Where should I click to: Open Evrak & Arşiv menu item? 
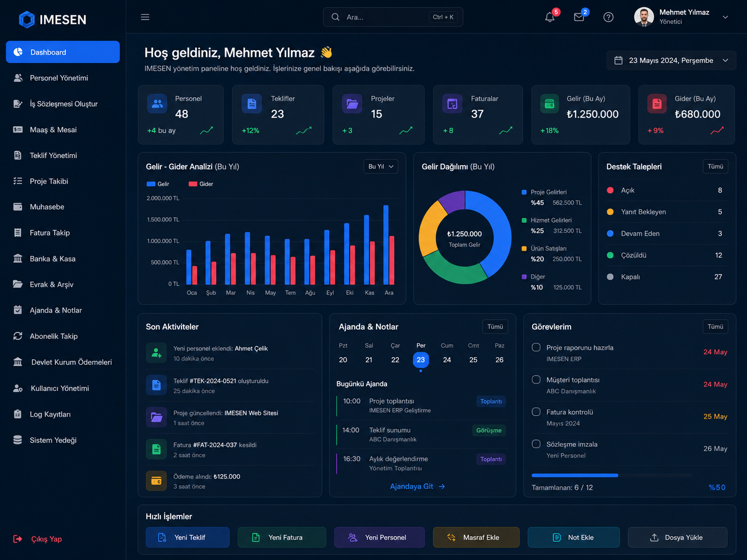63,284
